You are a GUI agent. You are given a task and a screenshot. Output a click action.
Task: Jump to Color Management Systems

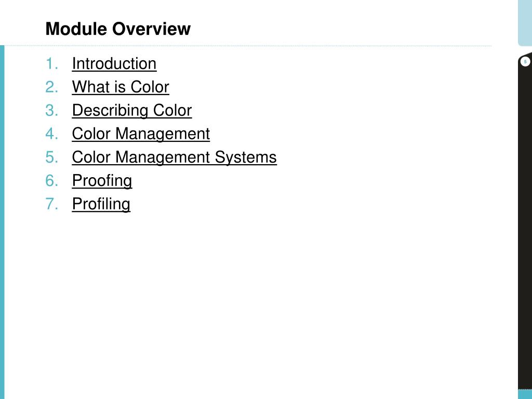point(174,157)
